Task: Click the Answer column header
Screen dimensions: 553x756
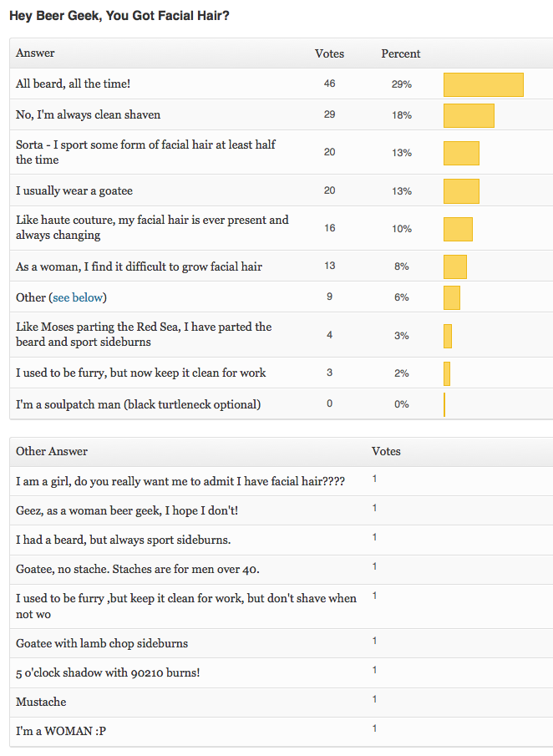Action: [35, 53]
